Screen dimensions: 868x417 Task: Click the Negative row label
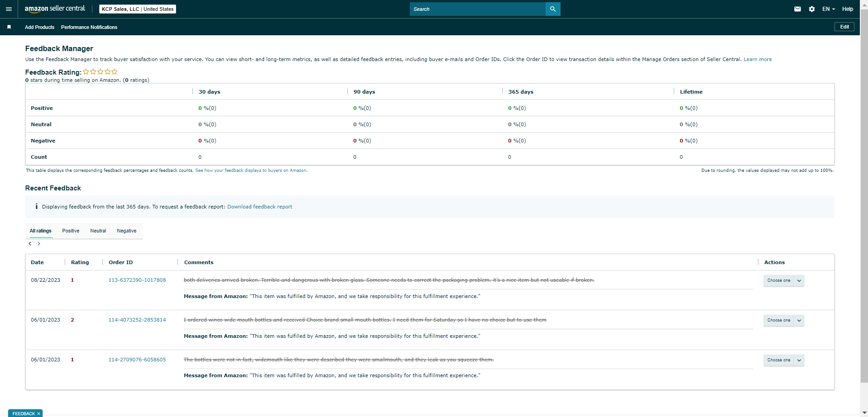click(43, 141)
